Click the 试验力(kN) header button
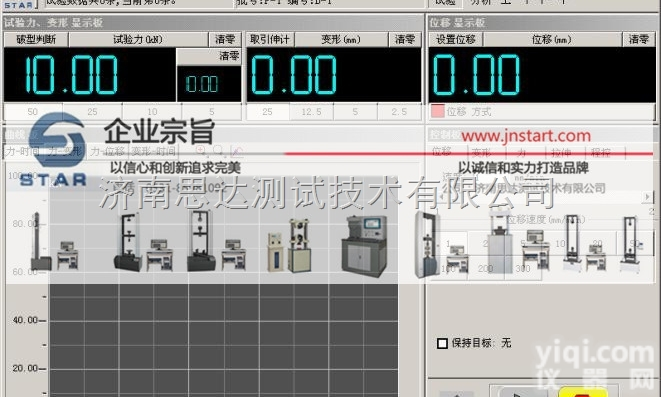 pos(138,40)
